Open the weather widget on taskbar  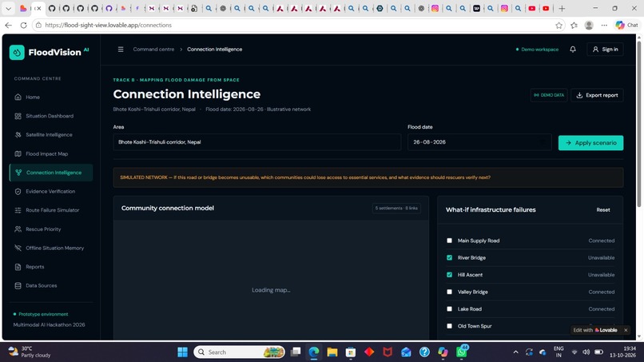(30, 352)
